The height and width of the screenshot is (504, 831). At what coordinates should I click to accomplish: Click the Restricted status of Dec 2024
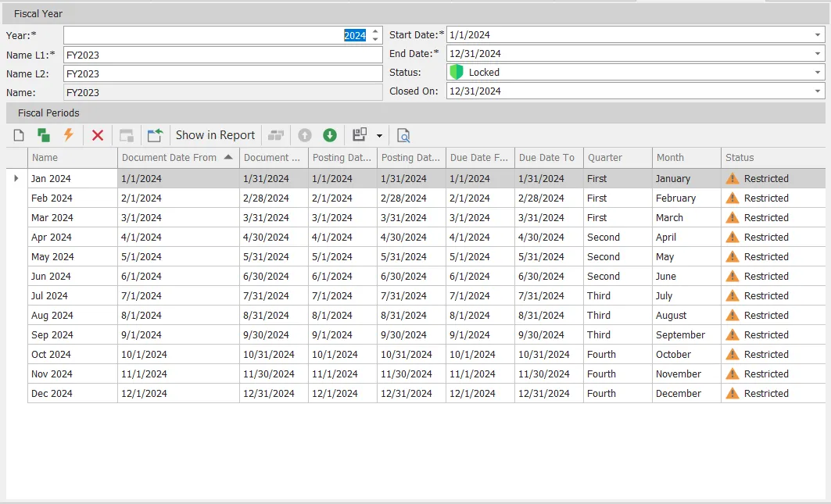point(765,394)
